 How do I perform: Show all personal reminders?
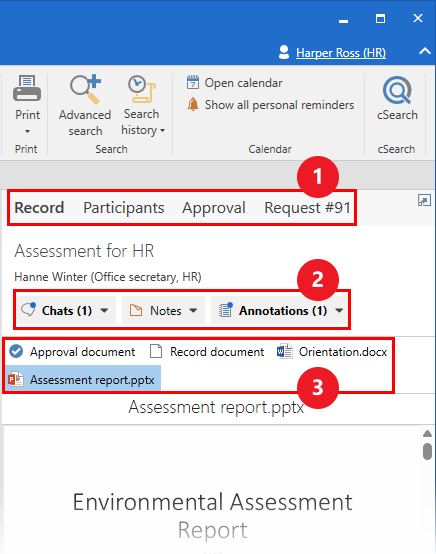click(x=270, y=105)
